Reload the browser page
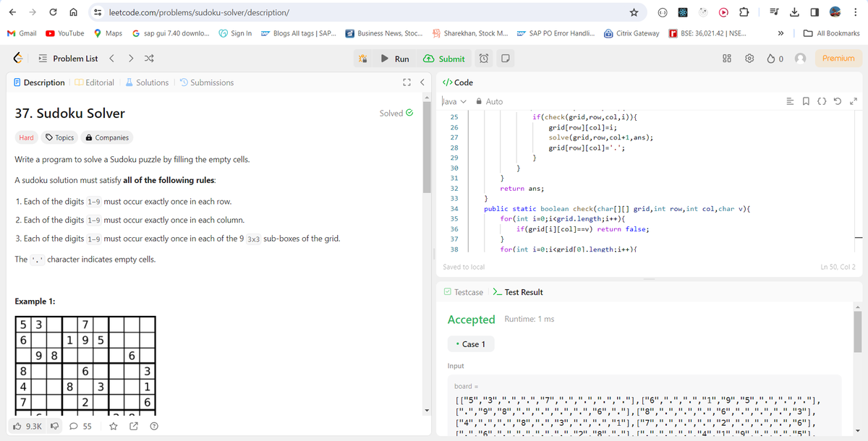Screen dimensions: 868x441 [54, 12]
